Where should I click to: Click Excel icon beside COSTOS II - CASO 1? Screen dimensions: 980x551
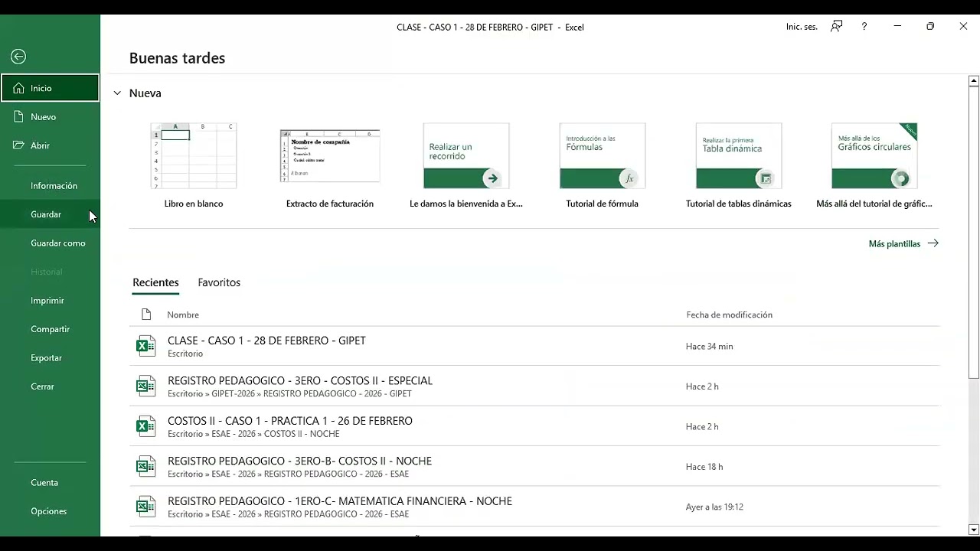[145, 426]
